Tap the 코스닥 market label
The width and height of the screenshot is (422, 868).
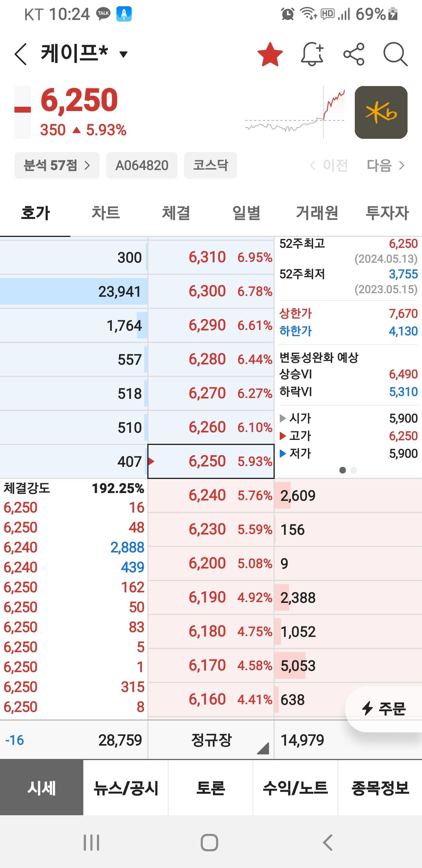pos(210,165)
